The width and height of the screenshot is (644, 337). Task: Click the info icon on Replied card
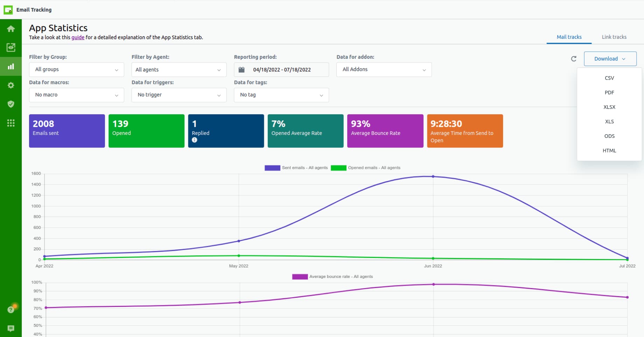pos(195,140)
